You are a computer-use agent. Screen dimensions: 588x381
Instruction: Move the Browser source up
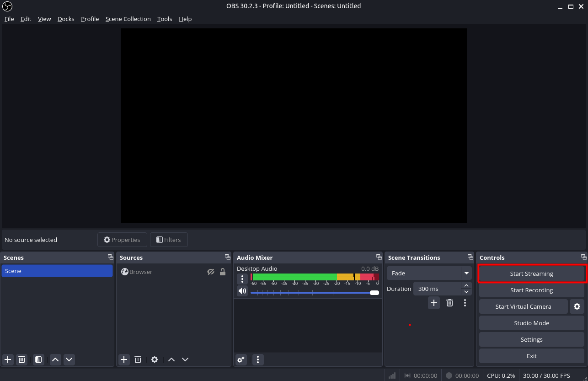coord(171,360)
